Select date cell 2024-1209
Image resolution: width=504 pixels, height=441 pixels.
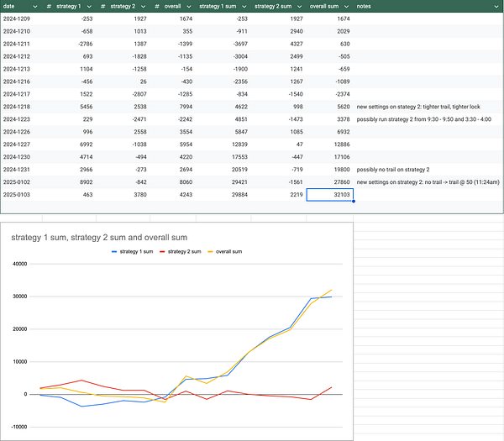tap(17, 19)
